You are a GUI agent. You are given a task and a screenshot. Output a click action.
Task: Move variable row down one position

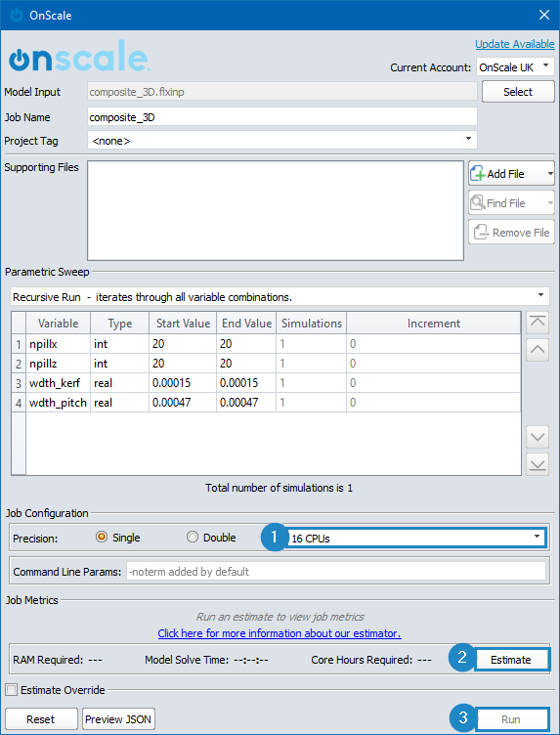pyautogui.click(x=538, y=437)
